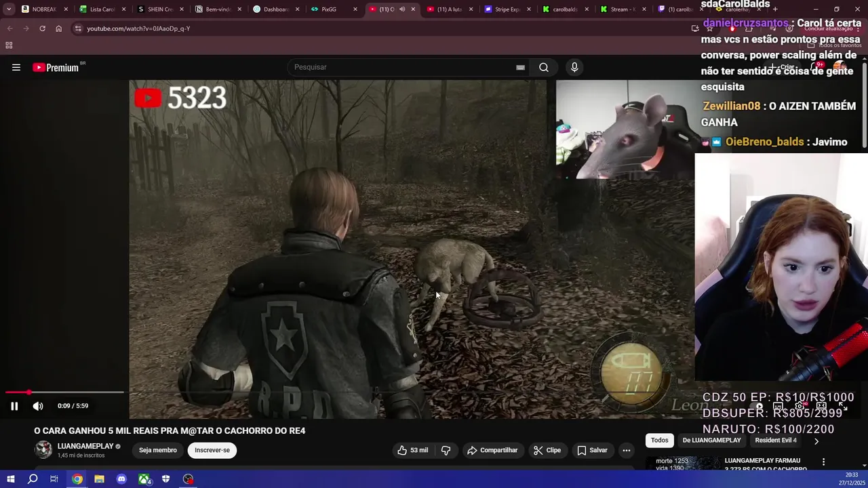Pause the YouTube video
The image size is (868, 488).
[x=14, y=406]
